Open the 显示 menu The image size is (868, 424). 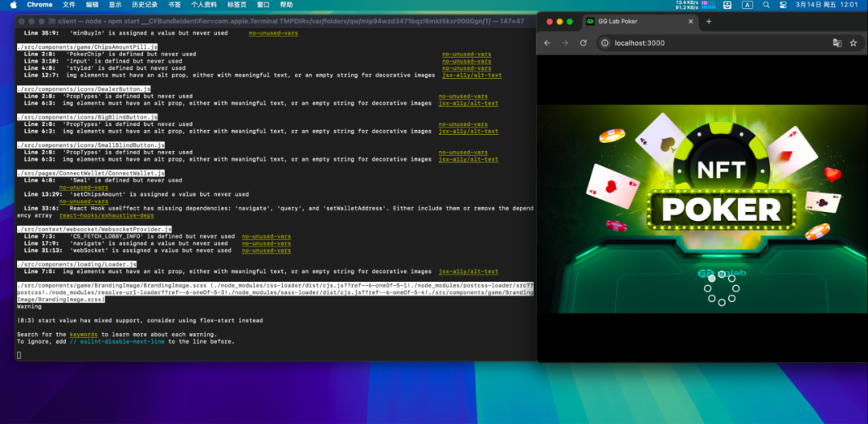click(x=115, y=5)
